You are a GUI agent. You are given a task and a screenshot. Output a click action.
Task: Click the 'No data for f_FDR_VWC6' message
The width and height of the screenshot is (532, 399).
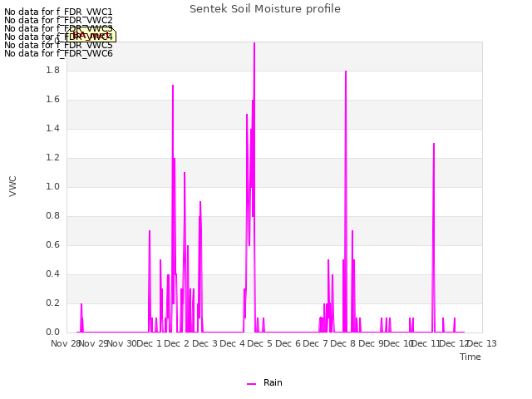[x=58, y=53]
